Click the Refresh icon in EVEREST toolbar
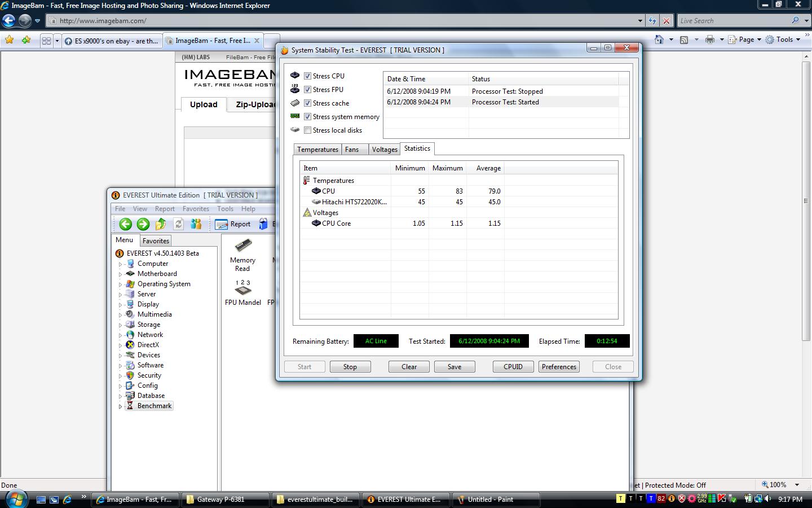The image size is (812, 508). click(x=178, y=224)
